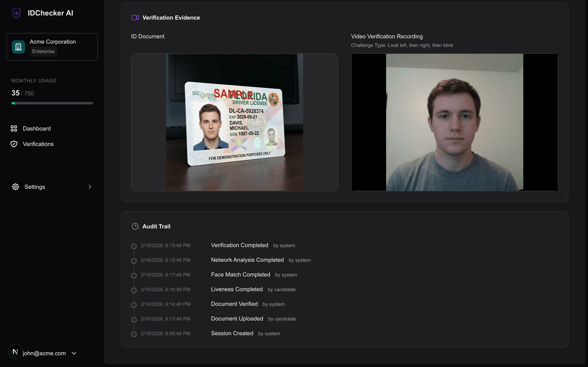The width and height of the screenshot is (588, 367).
Task: Click the john@acme.com account label
Action: (44, 353)
